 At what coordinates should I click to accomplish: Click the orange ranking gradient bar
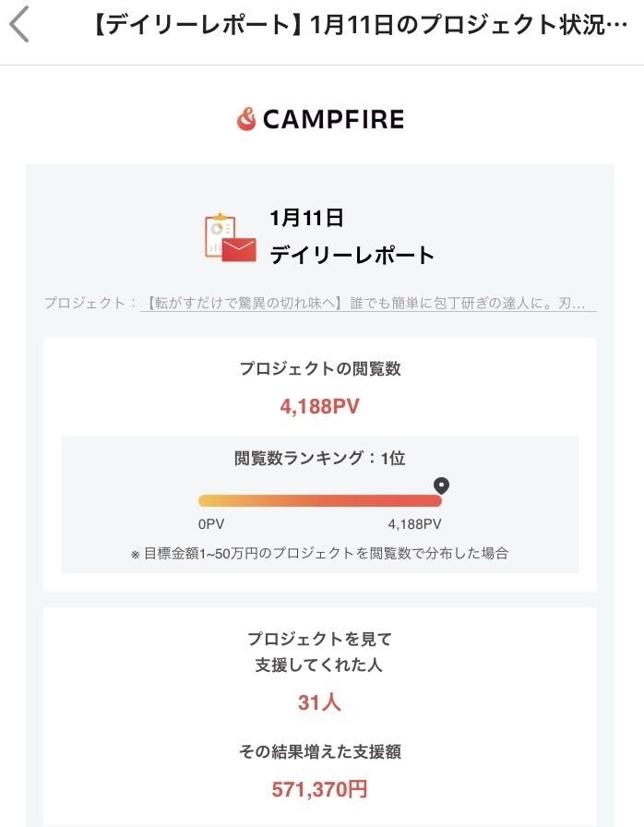tap(319, 500)
